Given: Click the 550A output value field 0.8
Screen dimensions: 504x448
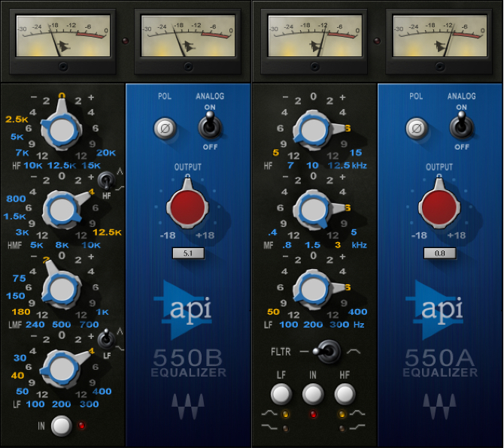Looking at the screenshot, I should coord(440,253).
